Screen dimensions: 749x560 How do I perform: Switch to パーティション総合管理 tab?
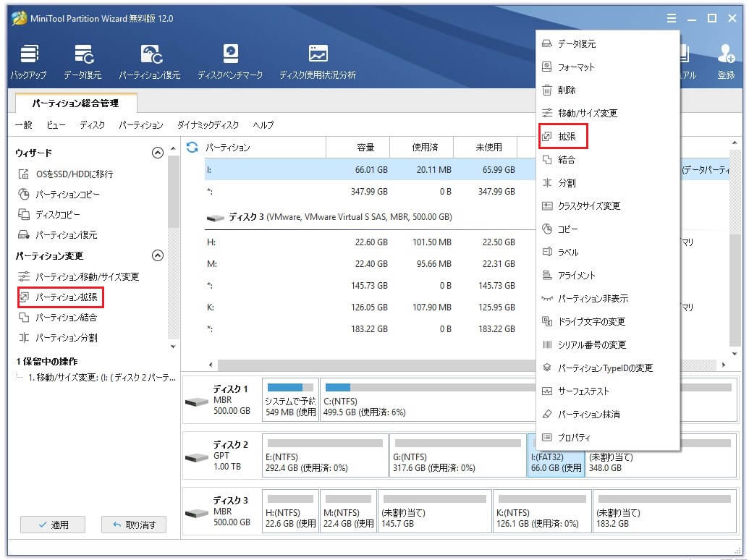point(75,103)
